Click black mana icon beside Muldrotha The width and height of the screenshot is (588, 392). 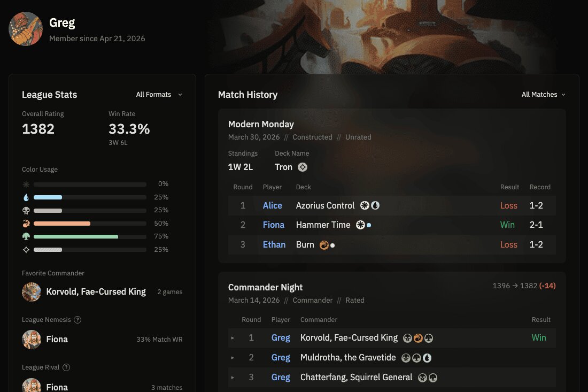406,358
